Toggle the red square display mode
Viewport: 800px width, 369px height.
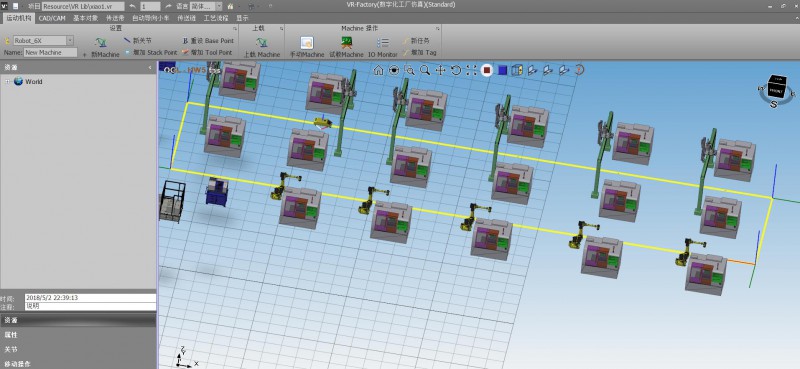tap(487, 70)
